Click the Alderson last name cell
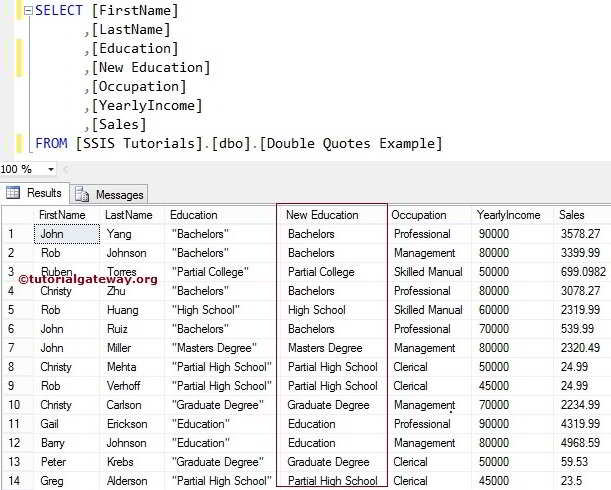The height and width of the screenshot is (490, 611). [x=132, y=481]
